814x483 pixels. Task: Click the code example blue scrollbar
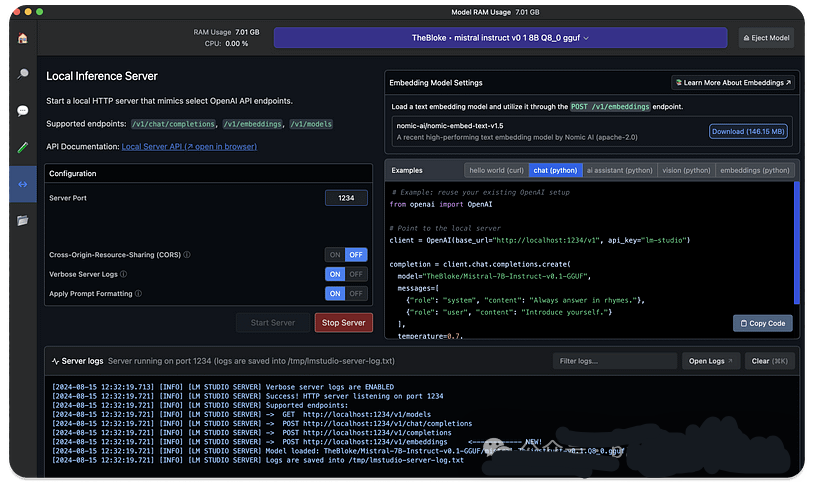tap(797, 243)
